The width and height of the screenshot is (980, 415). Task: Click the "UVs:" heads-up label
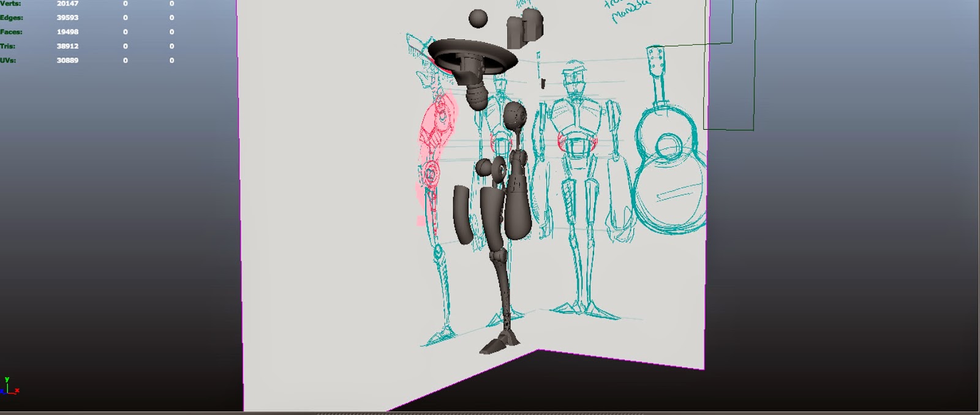click(x=8, y=60)
